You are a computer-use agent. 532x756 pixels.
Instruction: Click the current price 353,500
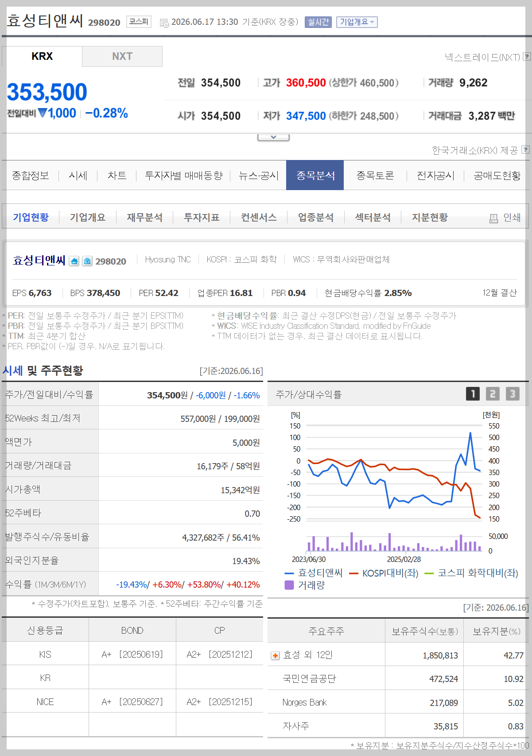47,92
